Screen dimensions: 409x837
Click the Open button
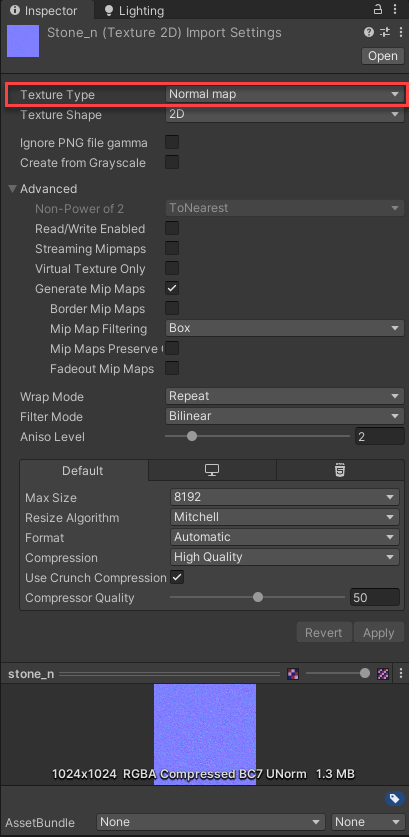pyautogui.click(x=383, y=56)
